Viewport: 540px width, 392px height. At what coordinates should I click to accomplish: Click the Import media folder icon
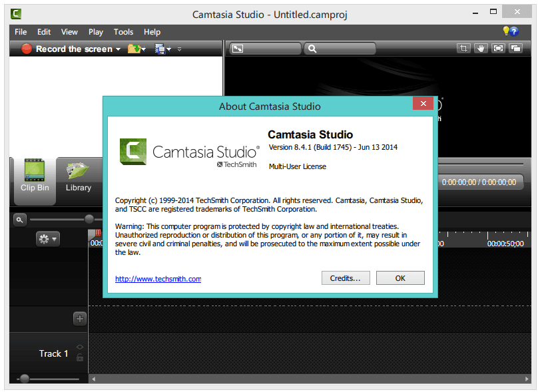tap(134, 49)
